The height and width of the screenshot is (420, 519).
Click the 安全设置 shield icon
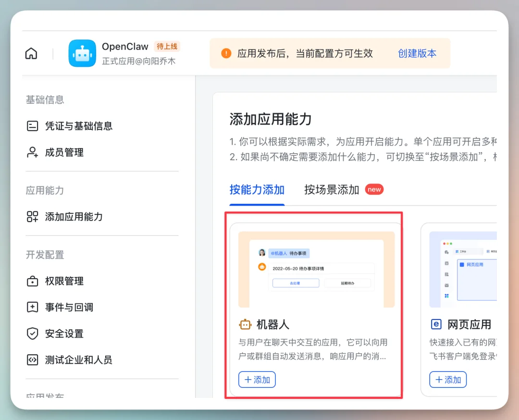pos(32,334)
